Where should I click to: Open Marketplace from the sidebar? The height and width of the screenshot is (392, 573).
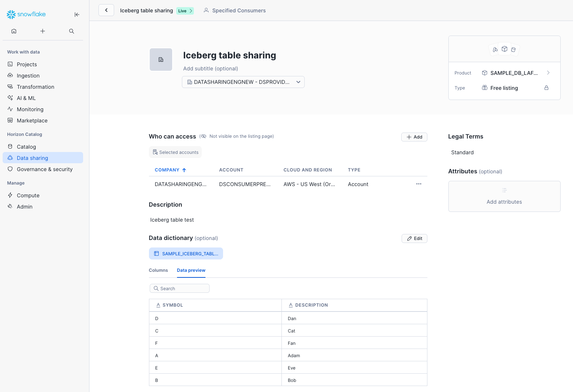click(x=32, y=121)
